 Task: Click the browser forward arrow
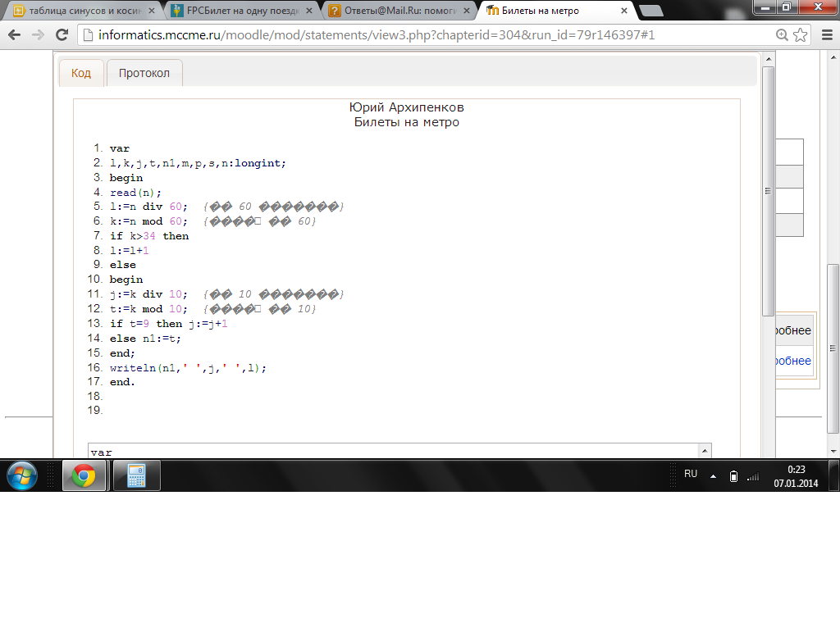click(x=38, y=35)
